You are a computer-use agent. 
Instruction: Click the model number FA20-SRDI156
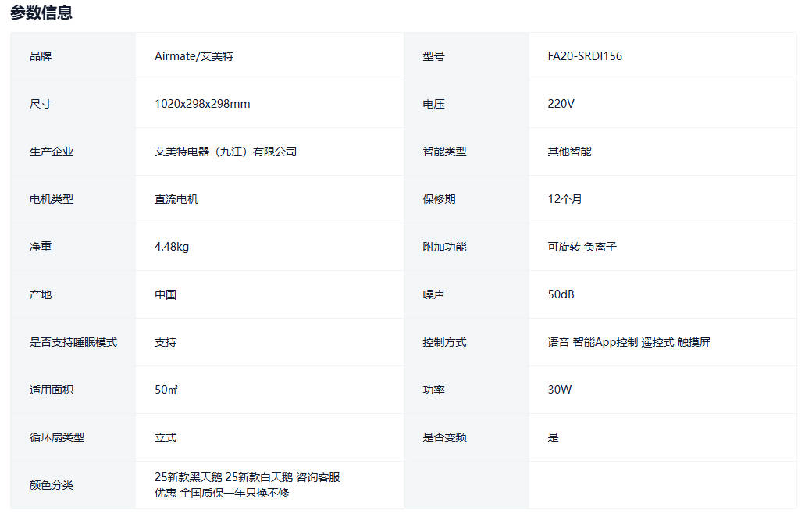pos(585,56)
